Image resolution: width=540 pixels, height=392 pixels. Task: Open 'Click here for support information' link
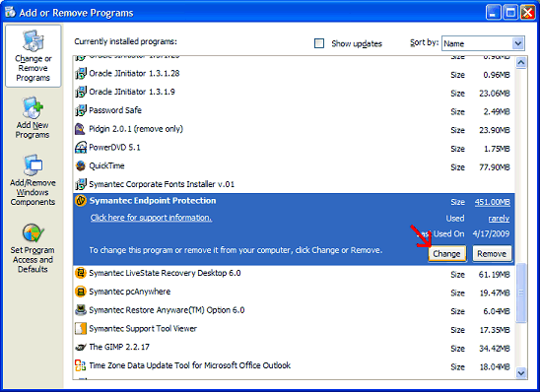[151, 218]
